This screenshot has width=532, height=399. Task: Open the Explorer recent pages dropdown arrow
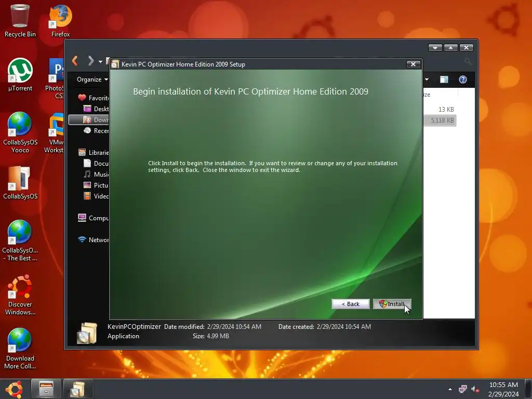pyautogui.click(x=100, y=62)
